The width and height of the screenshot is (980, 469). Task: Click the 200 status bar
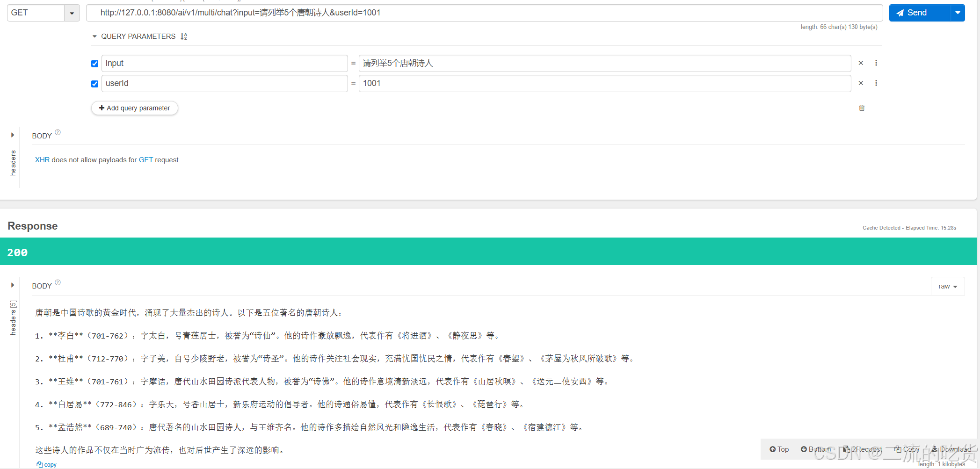pyautogui.click(x=488, y=252)
